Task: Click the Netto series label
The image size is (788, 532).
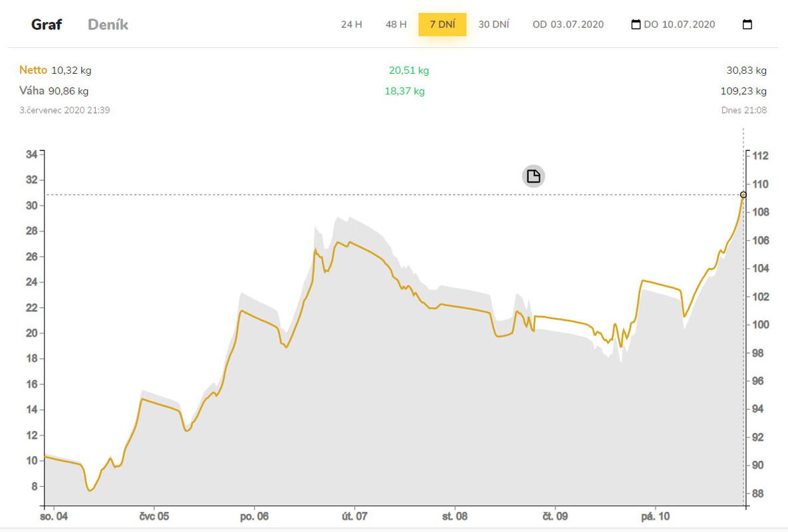Action: pyautogui.click(x=33, y=70)
